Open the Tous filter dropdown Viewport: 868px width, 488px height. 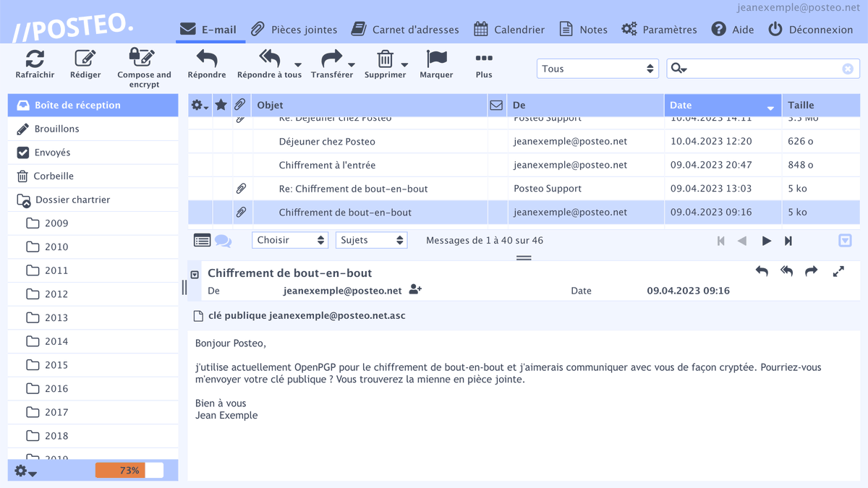(x=597, y=69)
